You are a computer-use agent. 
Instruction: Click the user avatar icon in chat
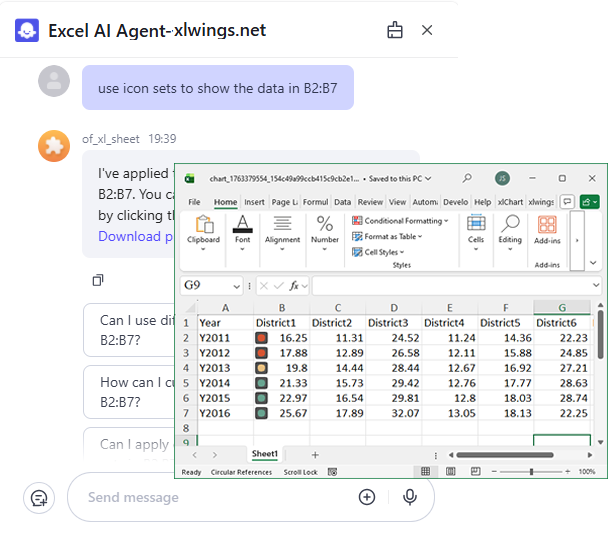click(x=54, y=81)
